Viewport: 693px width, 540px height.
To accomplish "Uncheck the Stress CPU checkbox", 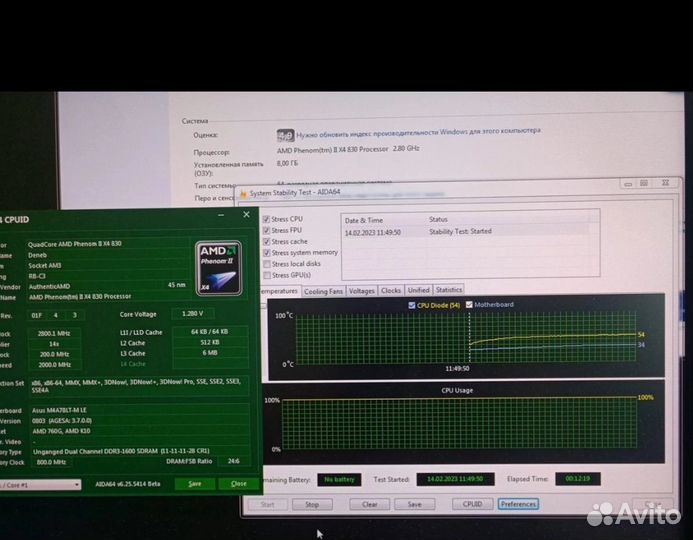I will 266,219.
